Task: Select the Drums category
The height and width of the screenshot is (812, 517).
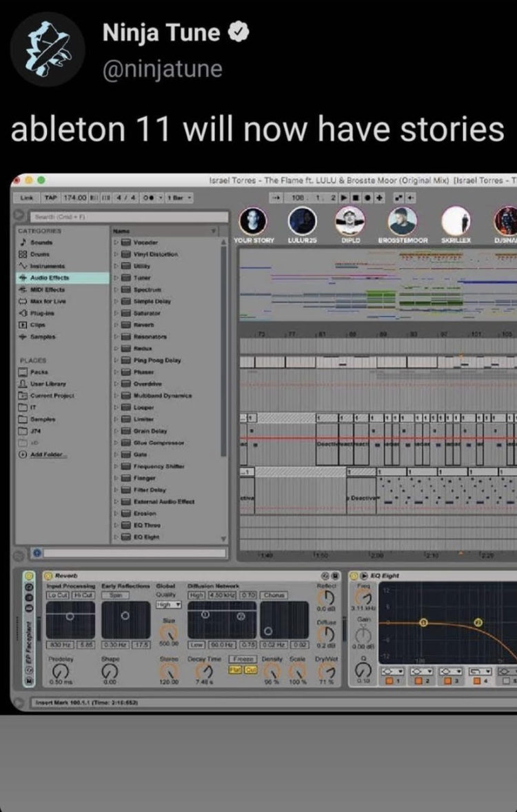Action: (41, 254)
